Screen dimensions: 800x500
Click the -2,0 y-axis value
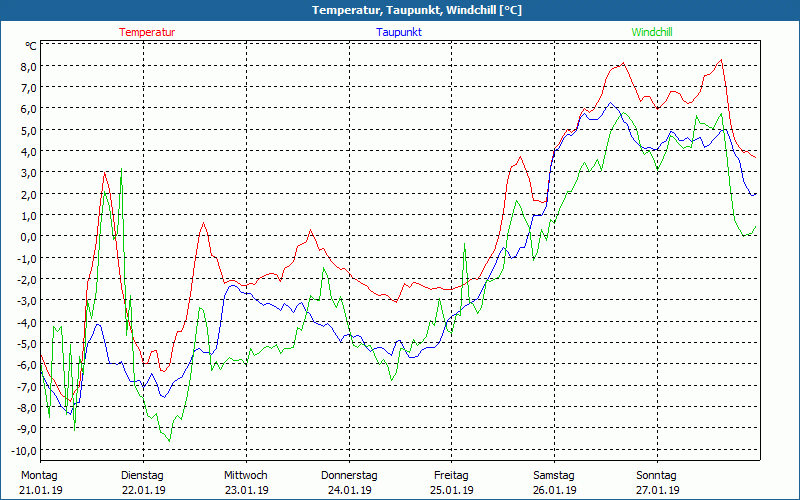27,280
